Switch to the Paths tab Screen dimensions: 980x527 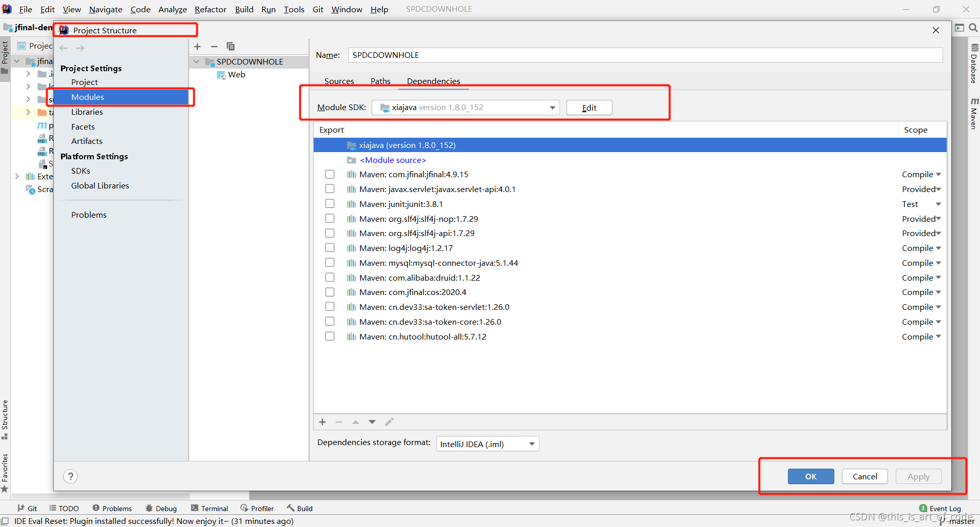[381, 81]
